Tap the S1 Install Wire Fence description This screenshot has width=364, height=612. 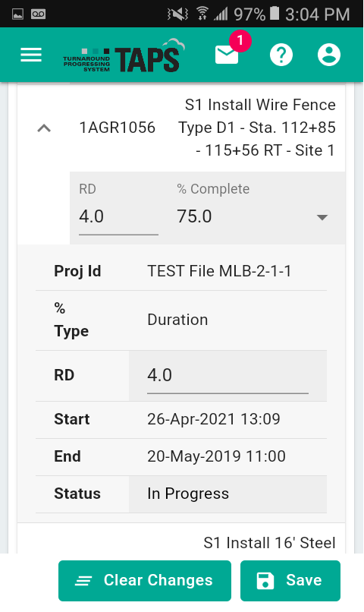click(257, 128)
